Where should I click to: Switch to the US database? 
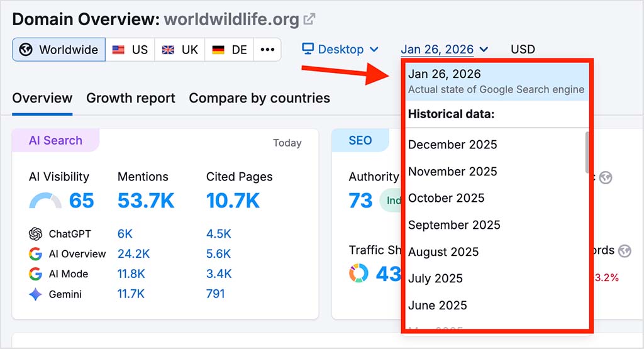click(x=130, y=50)
